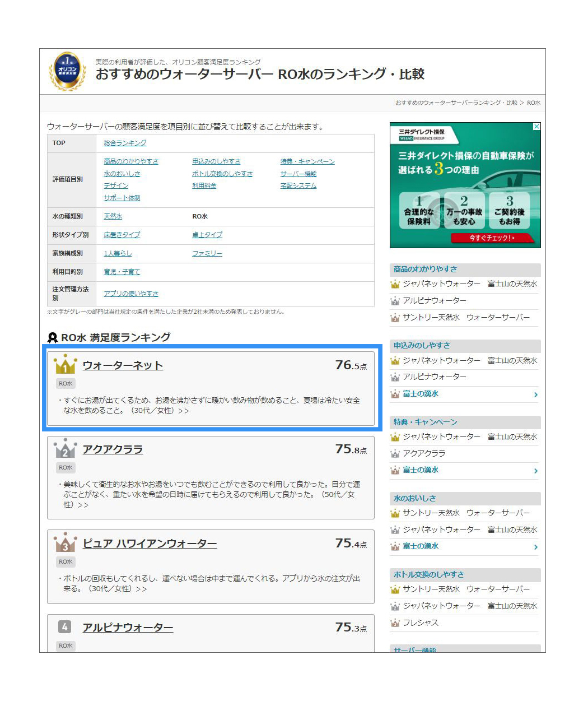
Task: Open sidebar heading 特典・キャンペーン
Action: 425,422
